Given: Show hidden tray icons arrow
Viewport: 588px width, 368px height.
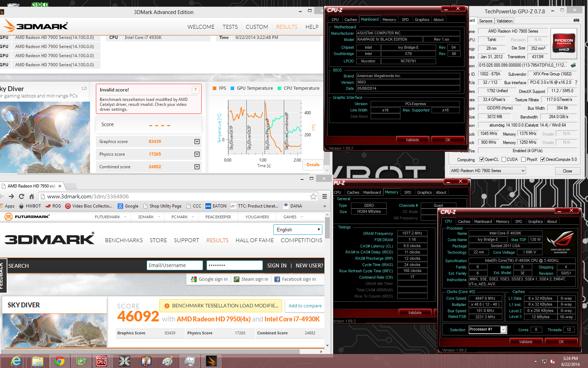Looking at the screenshot, I should [x=535, y=361].
